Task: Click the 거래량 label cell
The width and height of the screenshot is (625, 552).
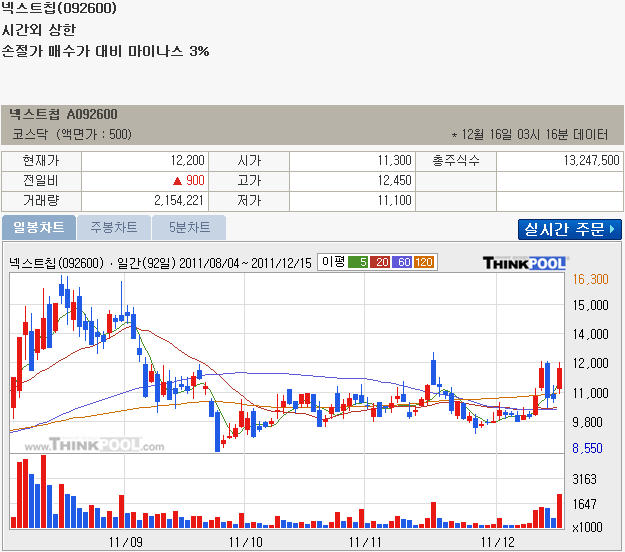Action: 41,200
